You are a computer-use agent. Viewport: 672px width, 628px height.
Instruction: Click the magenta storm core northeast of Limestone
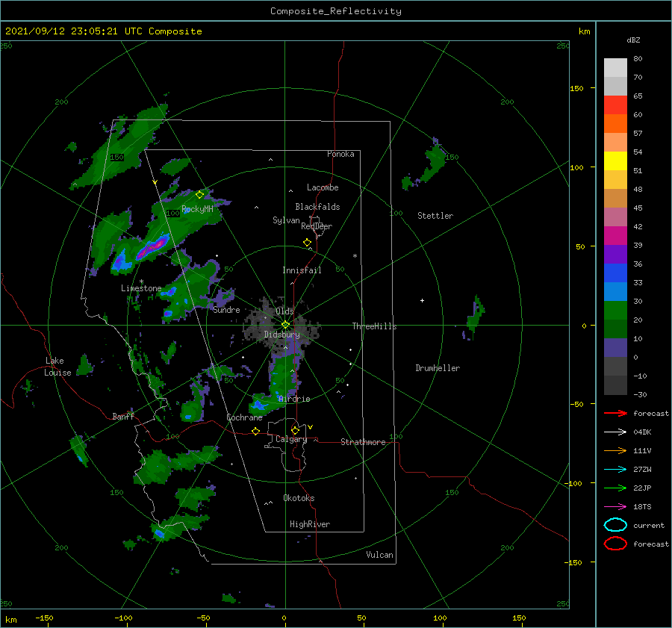coord(153,246)
